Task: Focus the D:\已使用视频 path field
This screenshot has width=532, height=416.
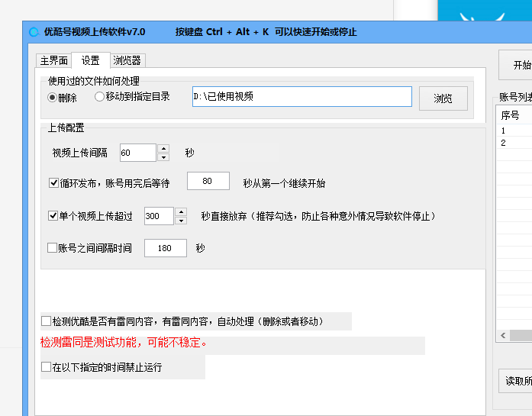Action: click(302, 97)
